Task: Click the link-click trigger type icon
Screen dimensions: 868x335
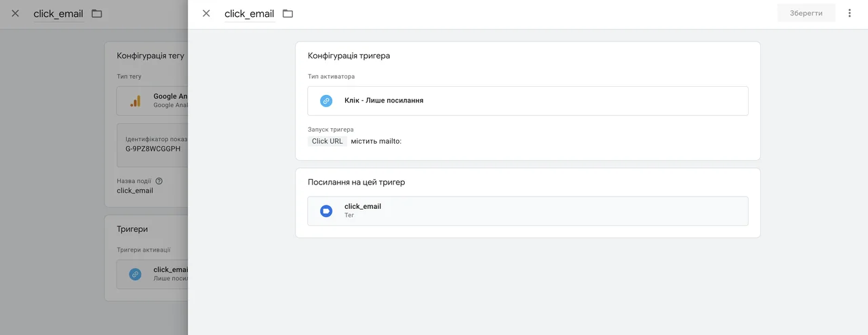Action: click(326, 100)
